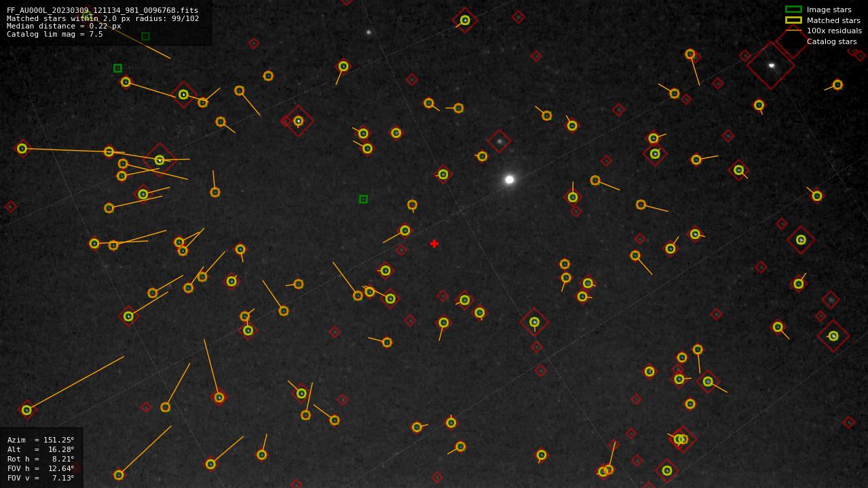Select the '100x residuals' legend label
Viewport: 868px width, 488px height.
[x=834, y=31]
